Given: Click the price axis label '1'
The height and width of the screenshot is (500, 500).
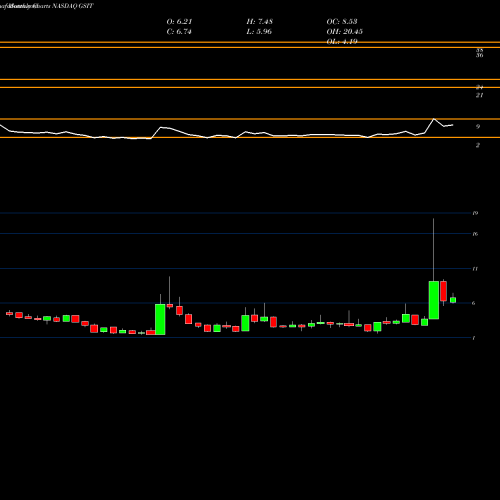Looking at the screenshot, I should point(474,338).
